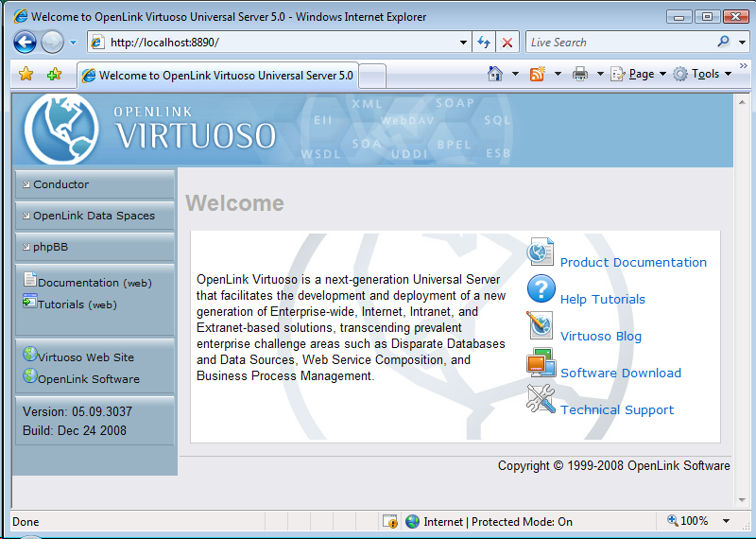Click the Product Documentation icon
Image resolution: width=756 pixels, height=539 pixels.
tap(540, 252)
